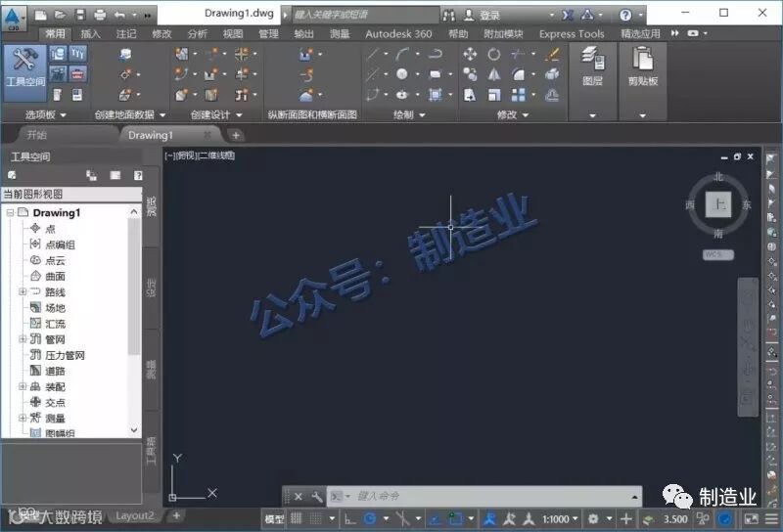Click the Plot/Print icon
Screen dimensions: 783x532
[100, 15]
